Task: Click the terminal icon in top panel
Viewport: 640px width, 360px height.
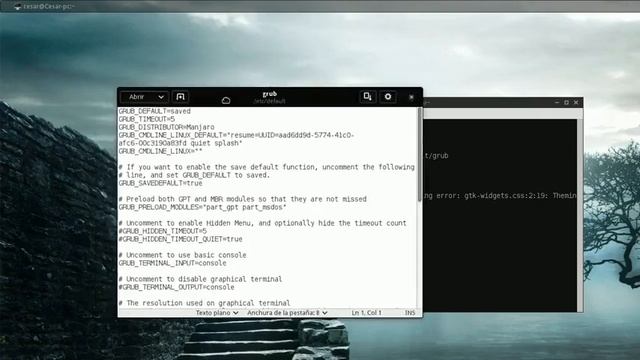Action: (17, 7)
